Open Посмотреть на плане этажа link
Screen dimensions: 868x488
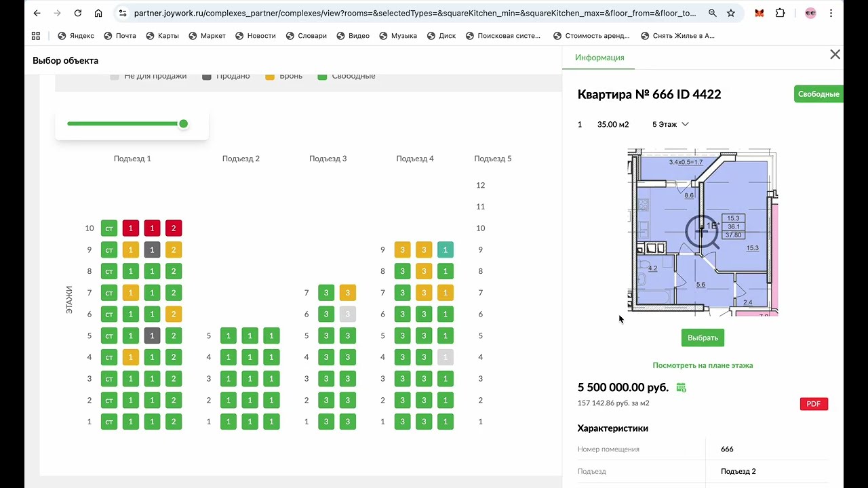pos(703,365)
